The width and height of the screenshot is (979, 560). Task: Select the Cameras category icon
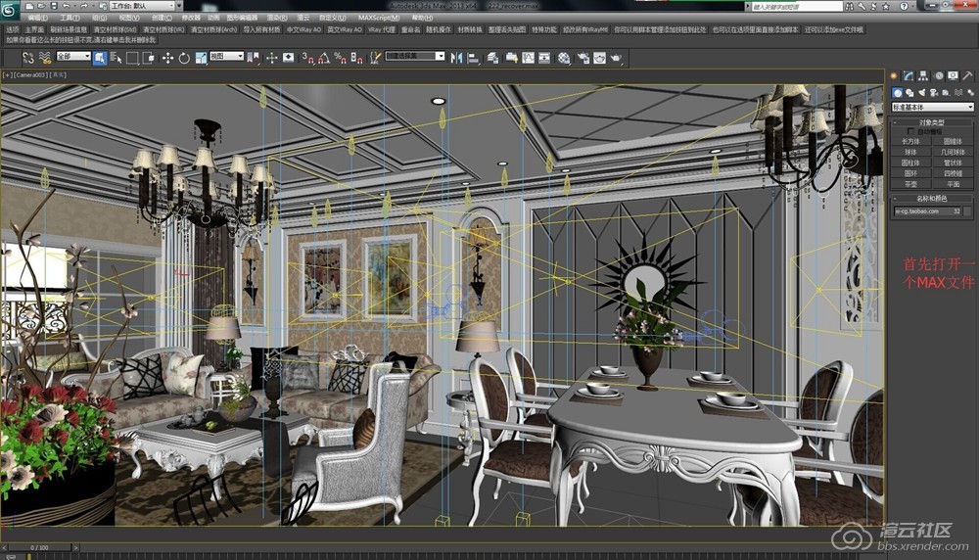tap(933, 92)
